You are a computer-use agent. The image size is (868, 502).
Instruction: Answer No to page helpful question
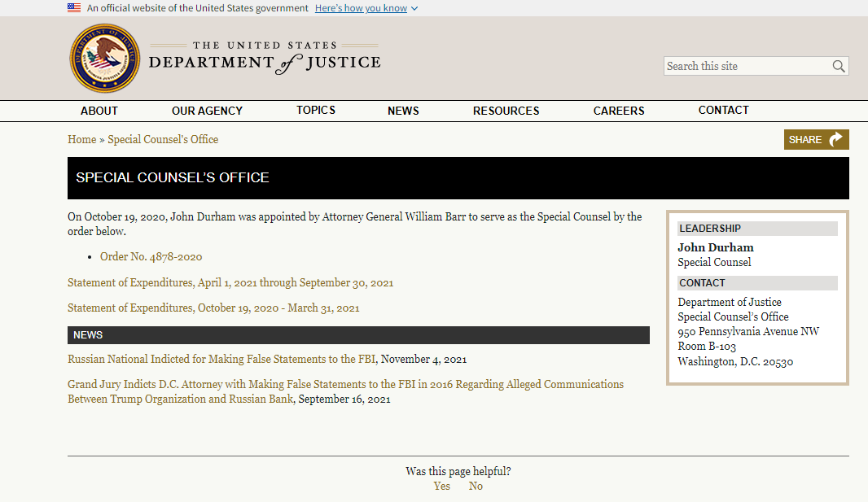476,486
